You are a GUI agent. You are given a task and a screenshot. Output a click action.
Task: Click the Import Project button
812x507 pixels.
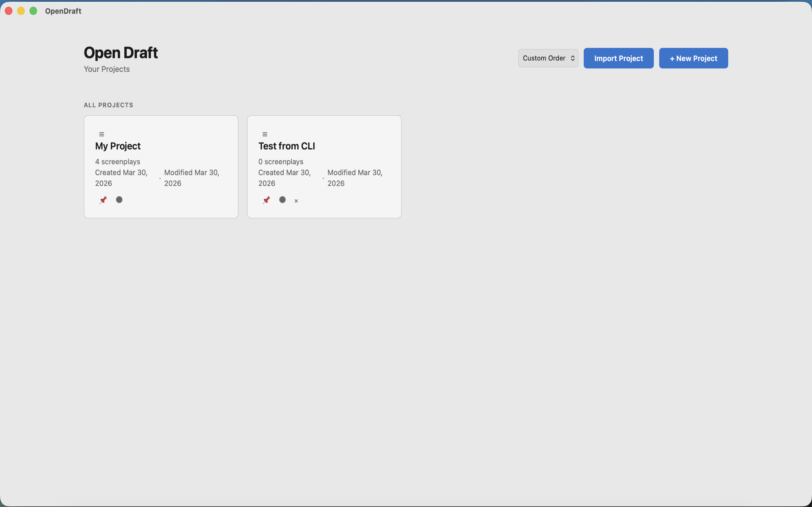tap(618, 58)
